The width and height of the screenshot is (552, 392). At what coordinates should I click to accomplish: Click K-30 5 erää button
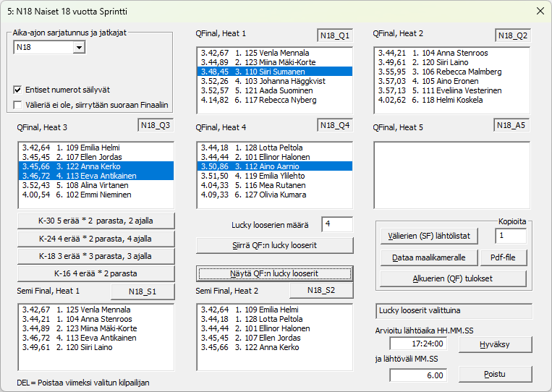coord(96,221)
